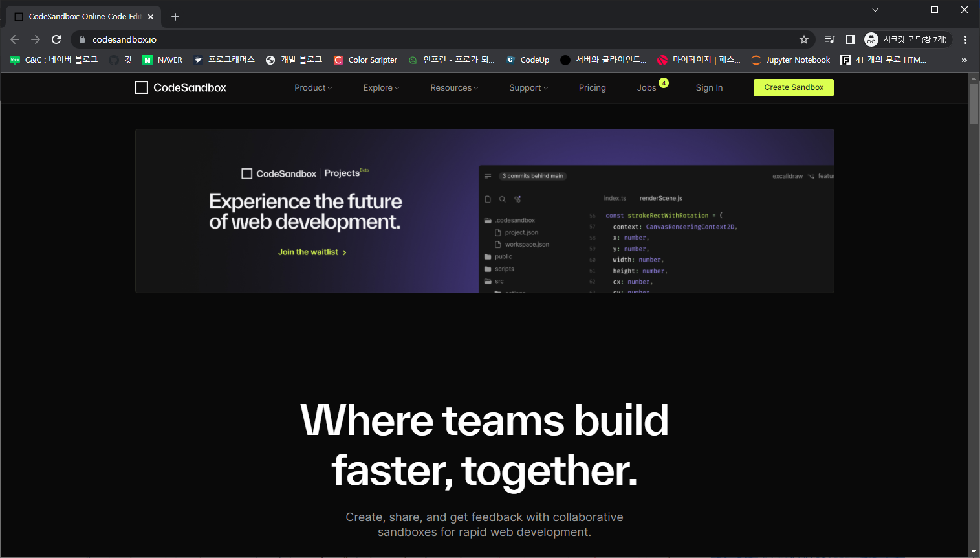Go back with the browser back arrow
Viewport: 980px width, 558px height.
tap(15, 39)
